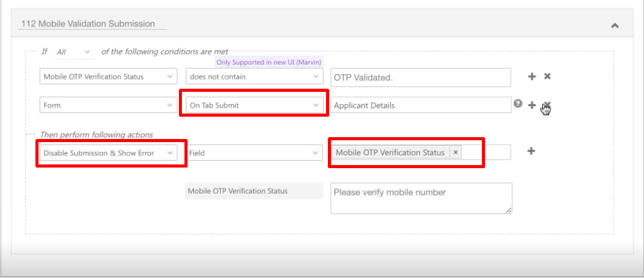Viewport: 644px width, 278px height.
Task: Open the 'does not contain' operator dropdown
Action: pos(255,77)
